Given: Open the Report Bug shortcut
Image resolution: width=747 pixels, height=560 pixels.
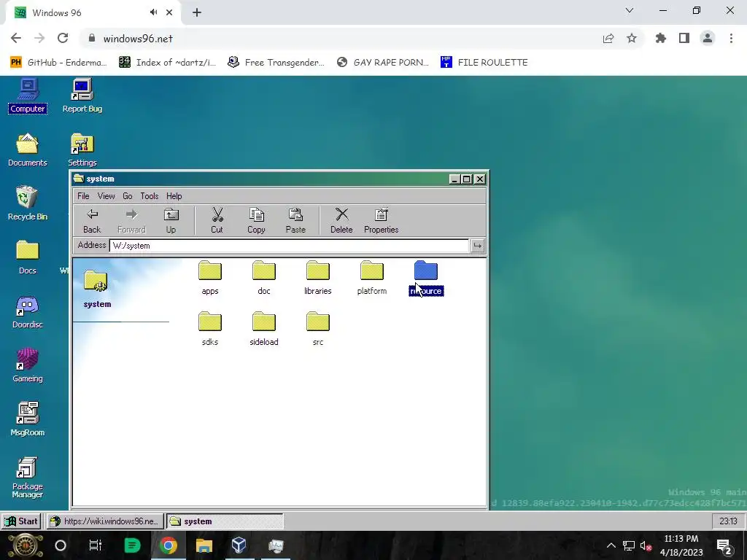Looking at the screenshot, I should click(x=82, y=96).
